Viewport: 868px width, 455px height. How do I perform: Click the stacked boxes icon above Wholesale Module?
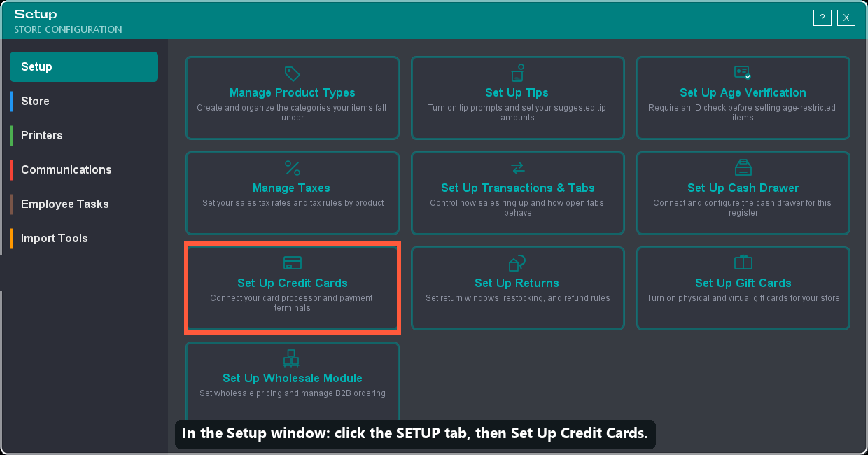pyautogui.click(x=291, y=358)
